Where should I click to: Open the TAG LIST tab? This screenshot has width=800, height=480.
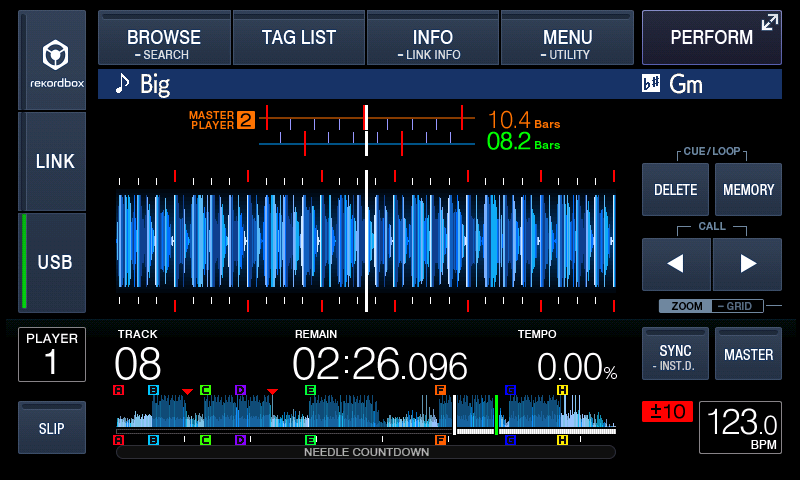(299, 38)
